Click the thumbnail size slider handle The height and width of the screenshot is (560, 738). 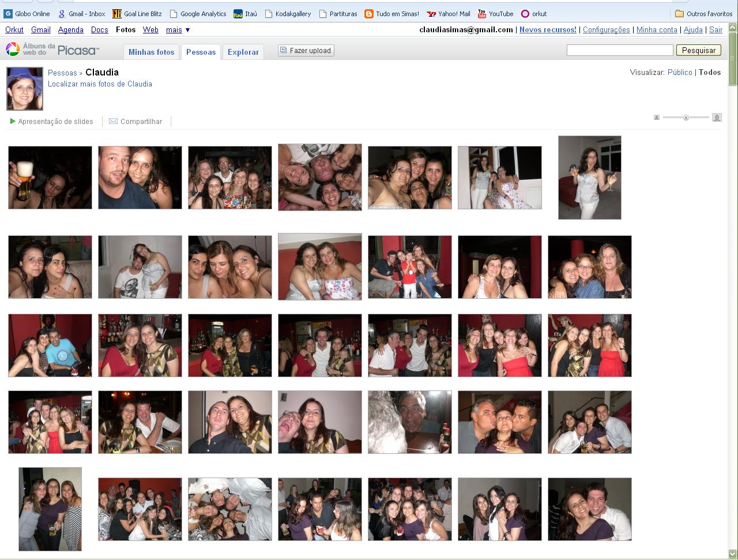click(686, 118)
